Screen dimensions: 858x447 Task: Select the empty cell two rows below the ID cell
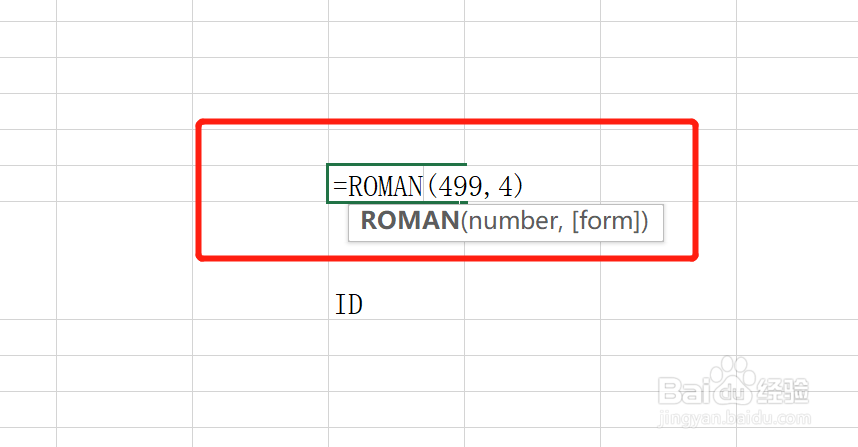397,374
